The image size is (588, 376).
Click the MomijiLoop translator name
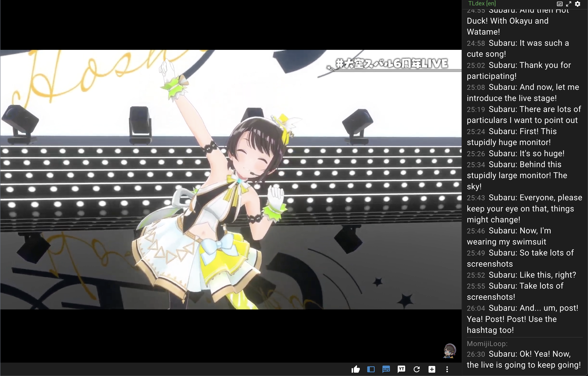click(x=487, y=344)
